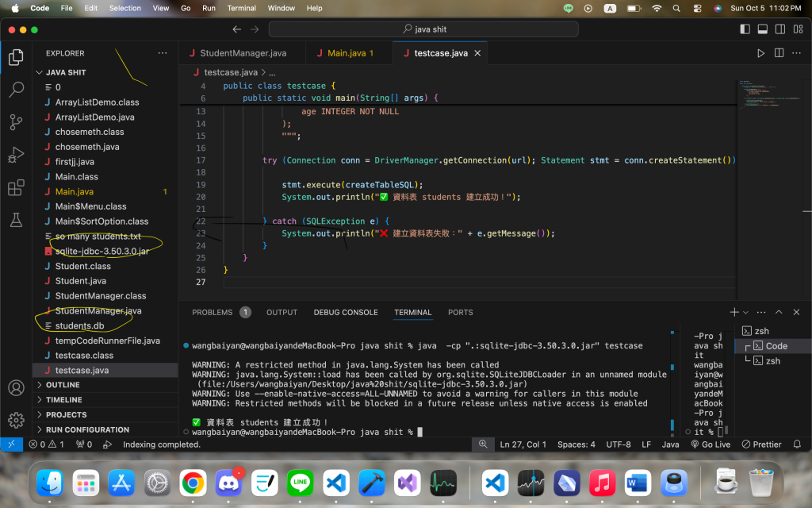Image resolution: width=812 pixels, height=508 pixels.
Task: Open terminal panel More Actions menu
Action: click(760, 312)
